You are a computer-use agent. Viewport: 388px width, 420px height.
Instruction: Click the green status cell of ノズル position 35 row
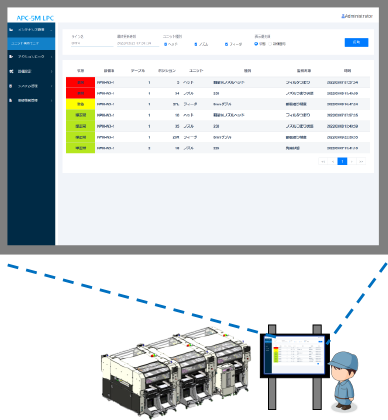click(x=81, y=126)
